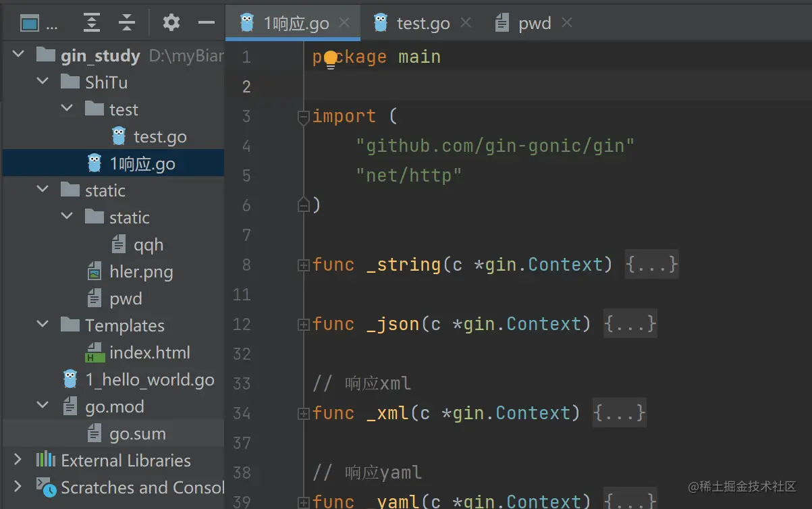Expand collapsed {...} of _json function
Image resolution: width=812 pixels, height=509 pixels.
point(630,324)
